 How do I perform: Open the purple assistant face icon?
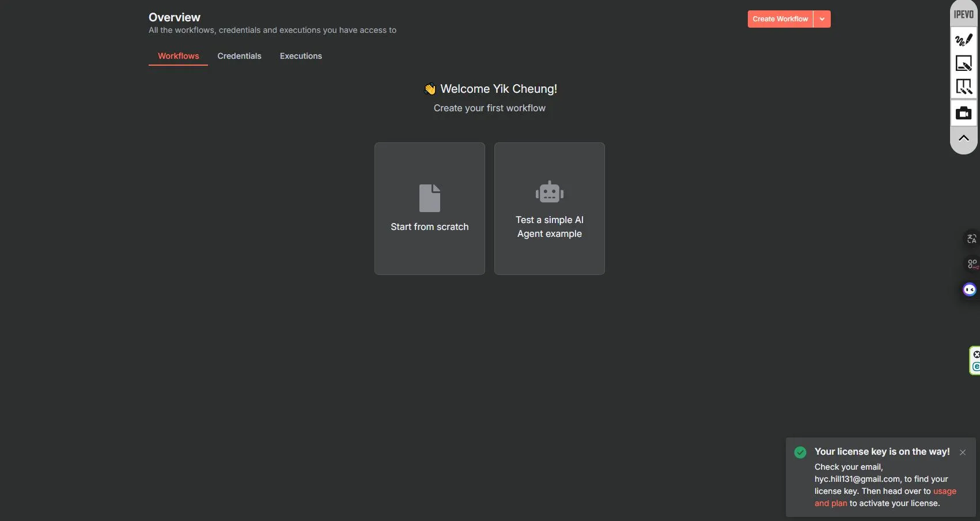click(970, 289)
